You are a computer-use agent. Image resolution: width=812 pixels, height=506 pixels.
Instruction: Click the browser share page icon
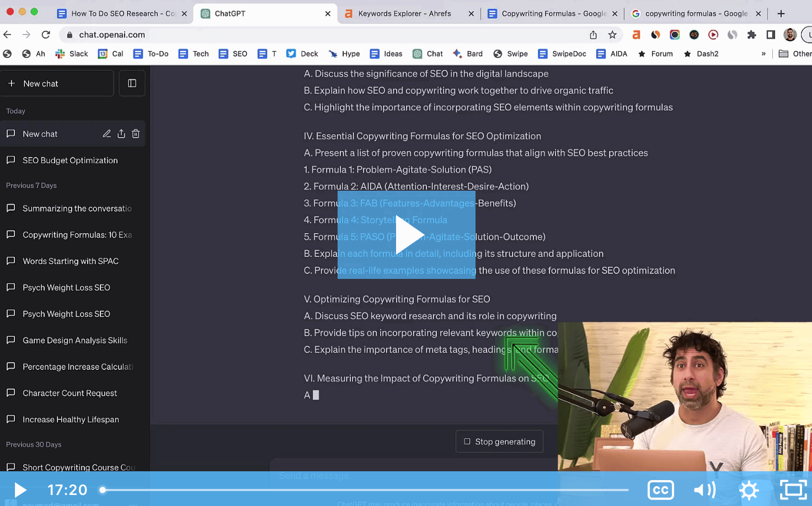coord(593,35)
